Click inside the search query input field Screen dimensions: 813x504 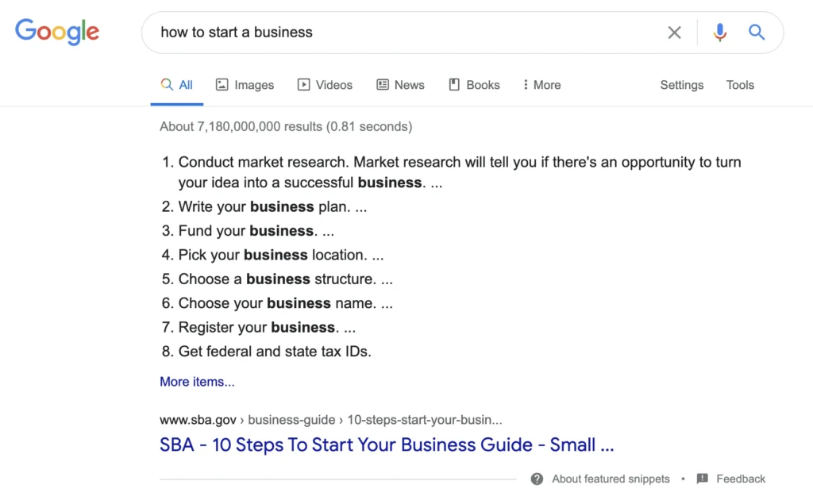click(x=404, y=33)
